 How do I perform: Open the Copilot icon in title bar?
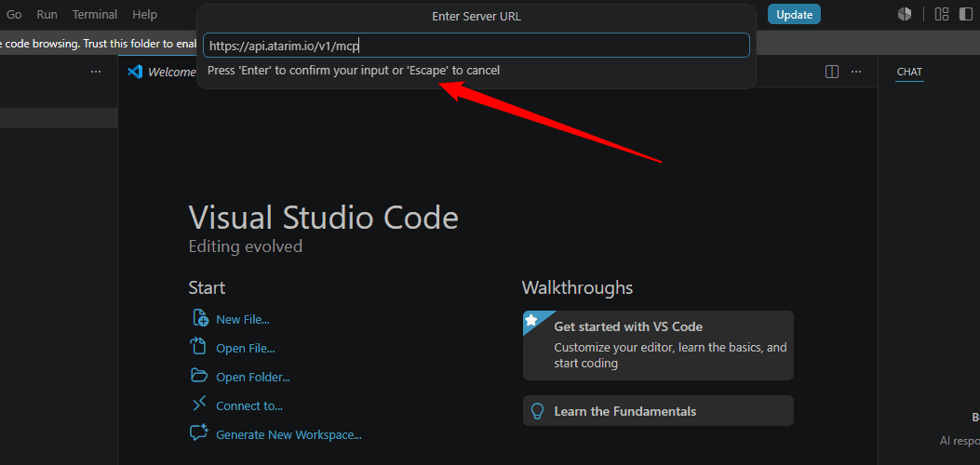tap(905, 14)
